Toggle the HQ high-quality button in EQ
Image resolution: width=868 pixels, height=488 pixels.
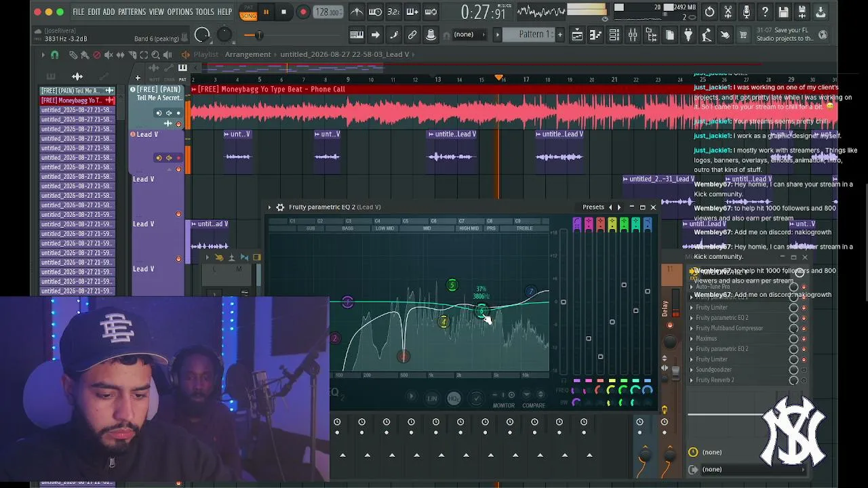[454, 399]
